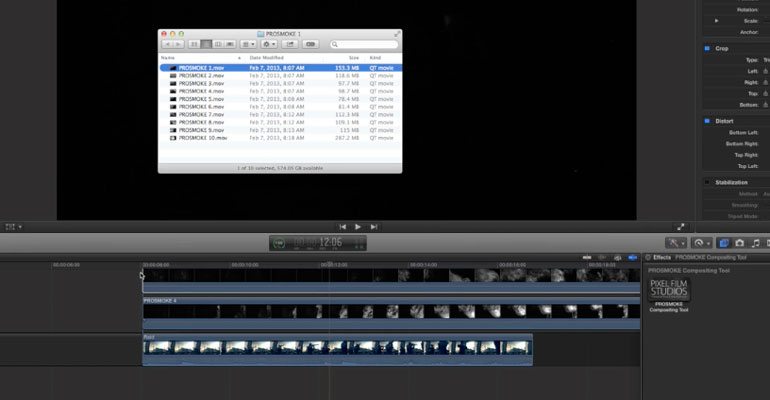Open enhancements magic wand menu
Screen dimensions: 770x400
pyautogui.click(x=676, y=243)
